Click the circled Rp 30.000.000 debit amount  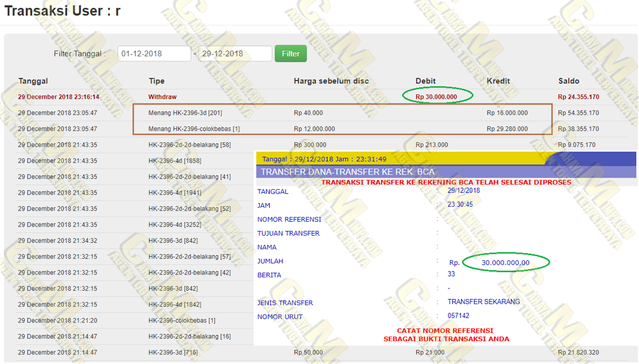pyautogui.click(x=436, y=97)
